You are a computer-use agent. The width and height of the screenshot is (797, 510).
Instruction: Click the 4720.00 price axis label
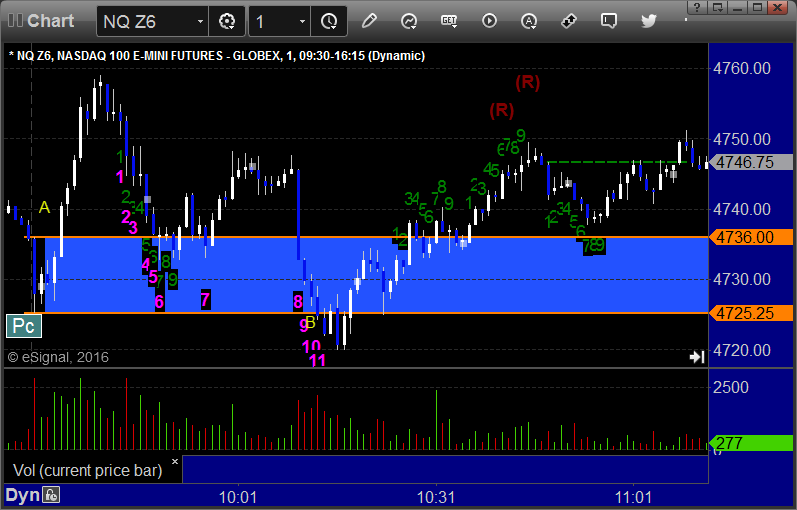point(742,350)
